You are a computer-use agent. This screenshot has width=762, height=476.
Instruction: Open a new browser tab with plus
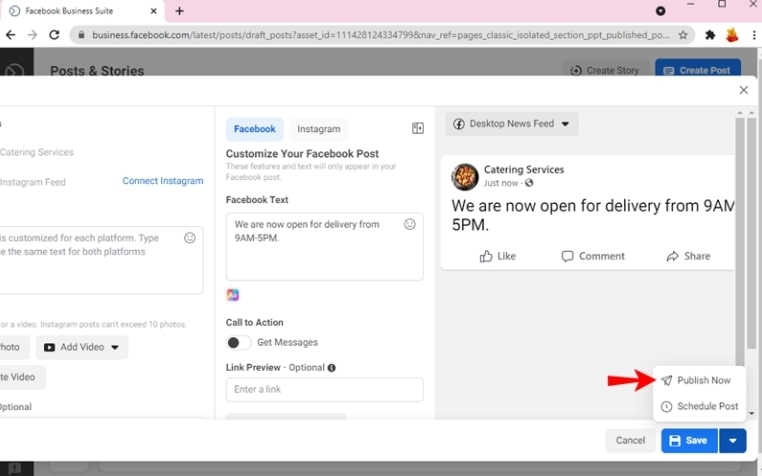tap(179, 11)
